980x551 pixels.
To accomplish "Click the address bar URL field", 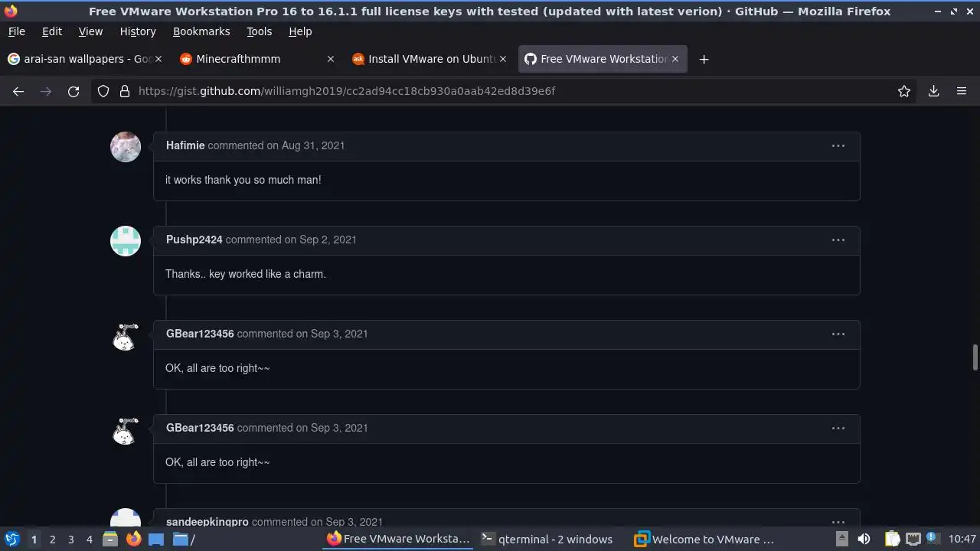I will point(505,91).
